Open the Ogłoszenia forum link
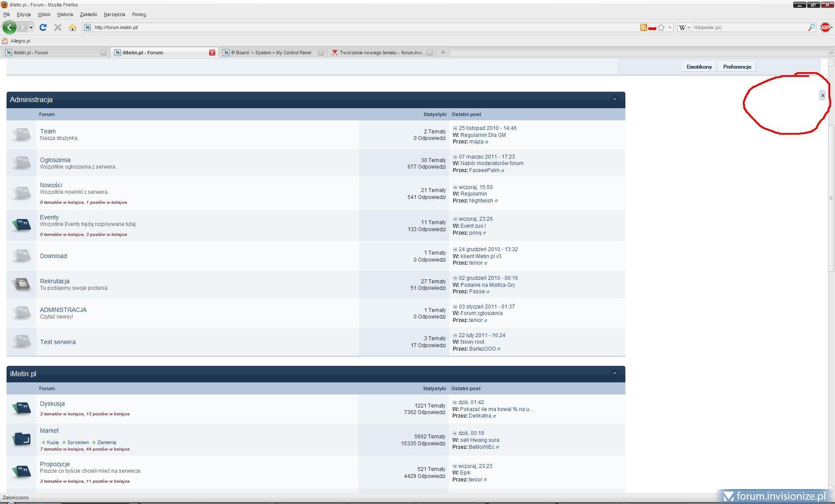The image size is (835, 504). click(x=55, y=160)
